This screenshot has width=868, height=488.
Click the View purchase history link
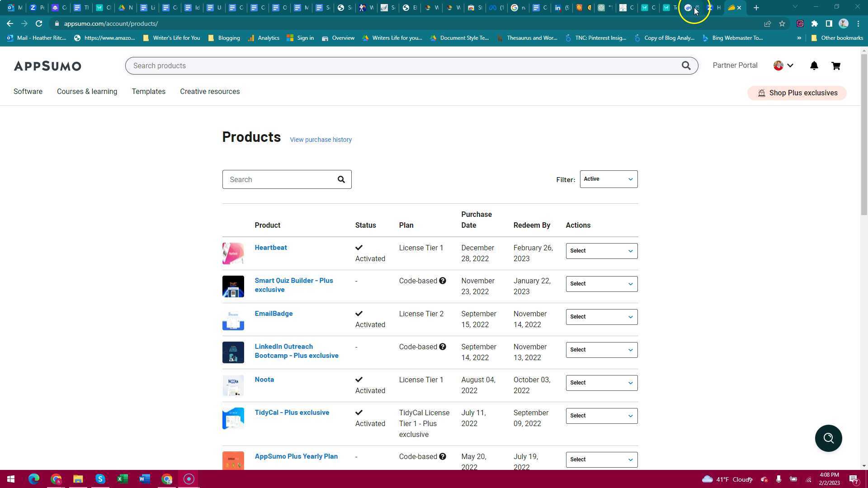pos(321,140)
